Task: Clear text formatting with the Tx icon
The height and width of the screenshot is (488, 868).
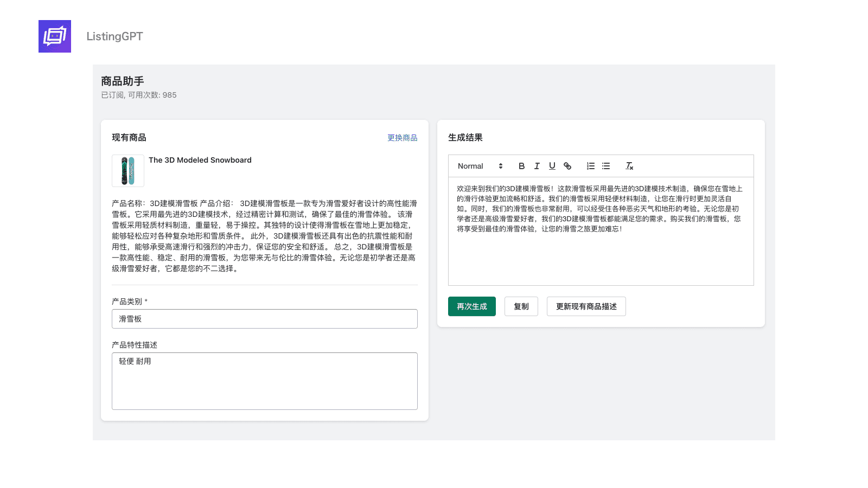Action: (x=629, y=166)
